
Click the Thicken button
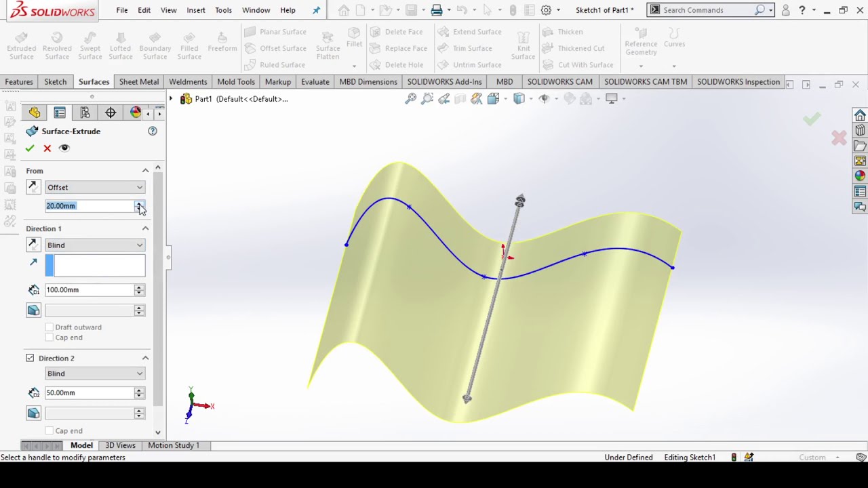click(x=563, y=32)
